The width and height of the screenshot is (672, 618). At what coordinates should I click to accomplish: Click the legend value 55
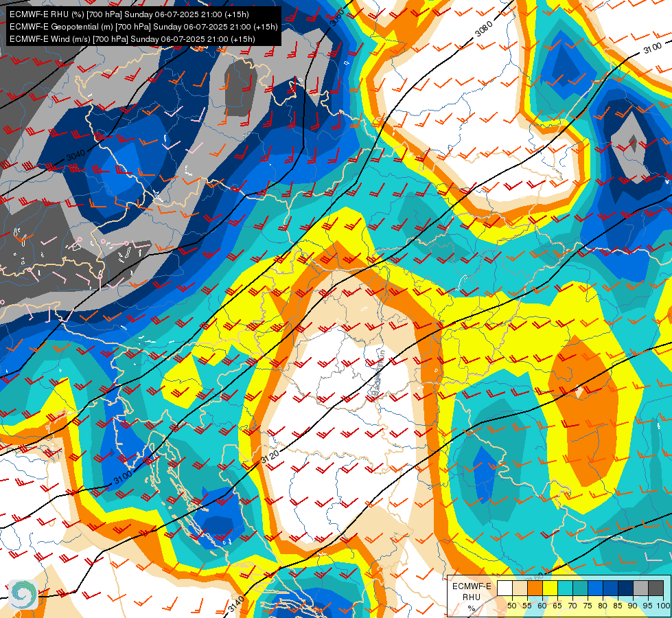[x=526, y=606]
